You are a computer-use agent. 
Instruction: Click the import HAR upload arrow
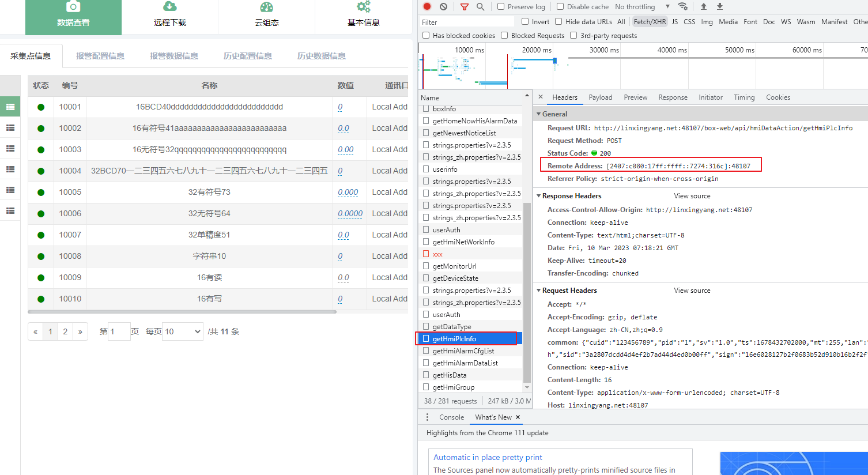(704, 6)
